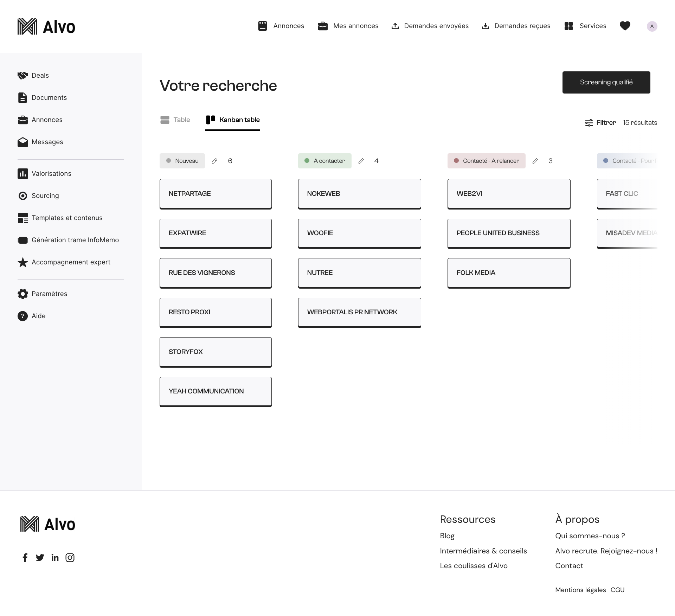Select the WEBPORTALIS PR NETWORK card

[359, 312]
